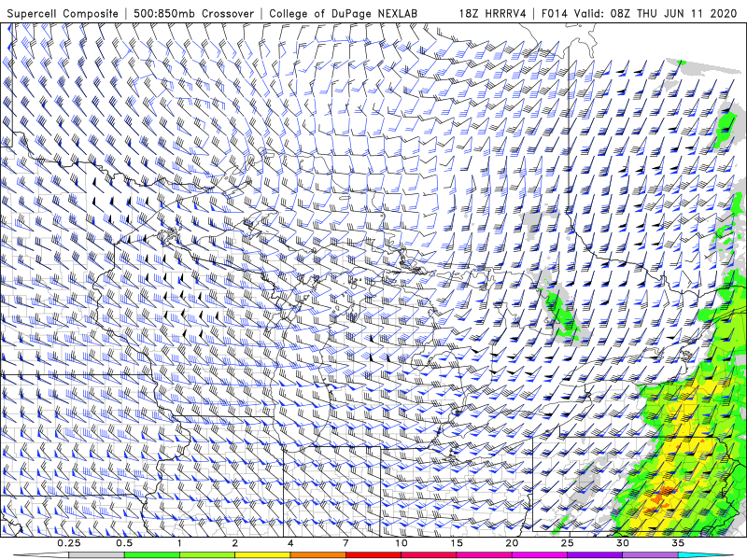
Task: Click the yellow 2–4 colorbar segment
Action: (262, 555)
